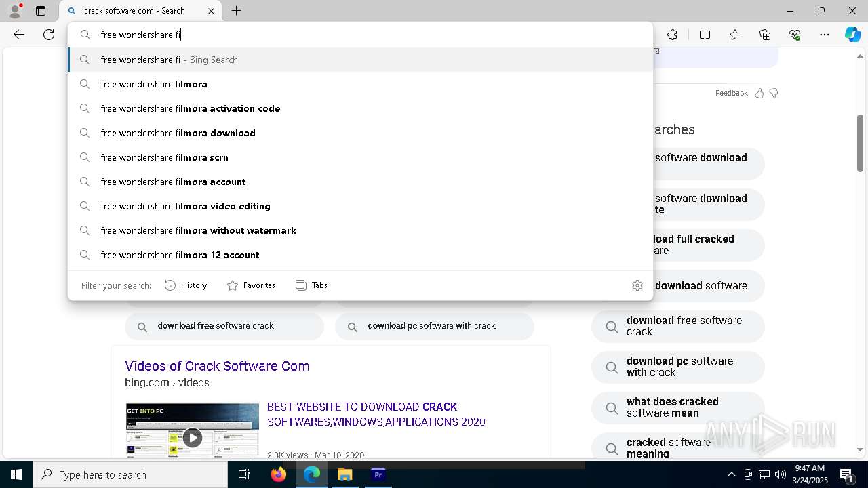Open the tab actions menu icon
Viewport: 868px width, 488px height.
coord(41,11)
